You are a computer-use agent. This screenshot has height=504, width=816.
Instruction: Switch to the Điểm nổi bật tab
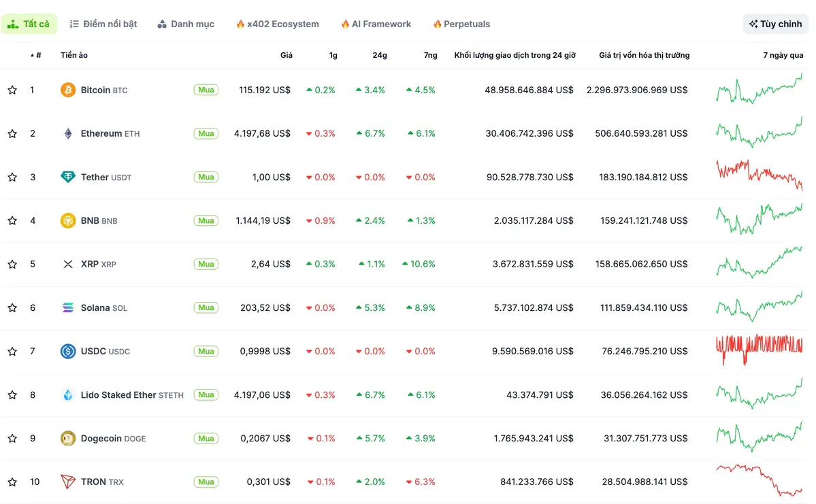click(x=103, y=24)
